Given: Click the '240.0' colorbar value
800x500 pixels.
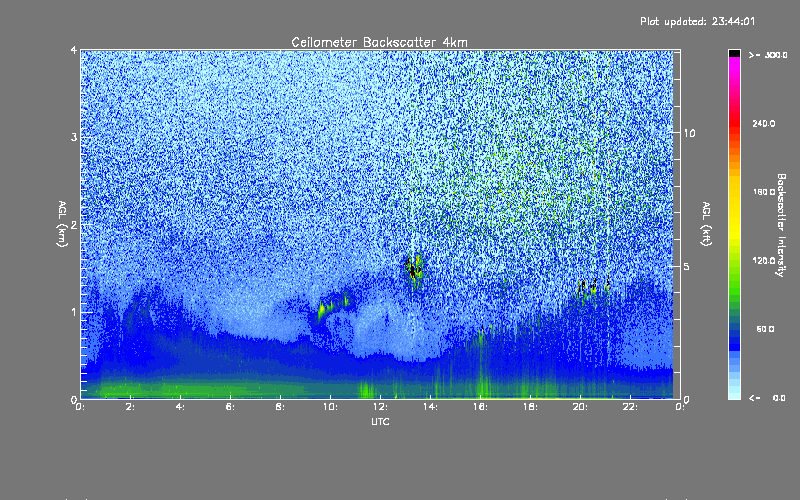Looking at the screenshot, I should coord(764,123).
